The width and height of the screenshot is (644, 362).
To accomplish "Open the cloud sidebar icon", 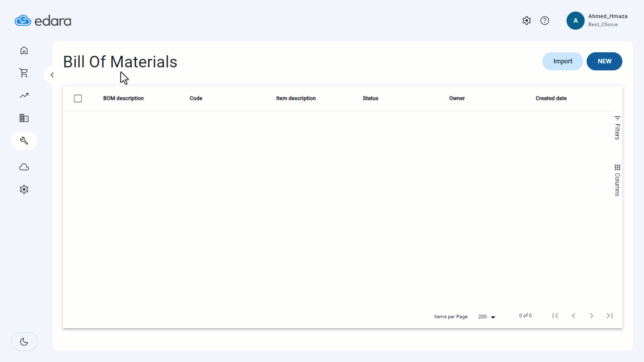I will (x=24, y=167).
